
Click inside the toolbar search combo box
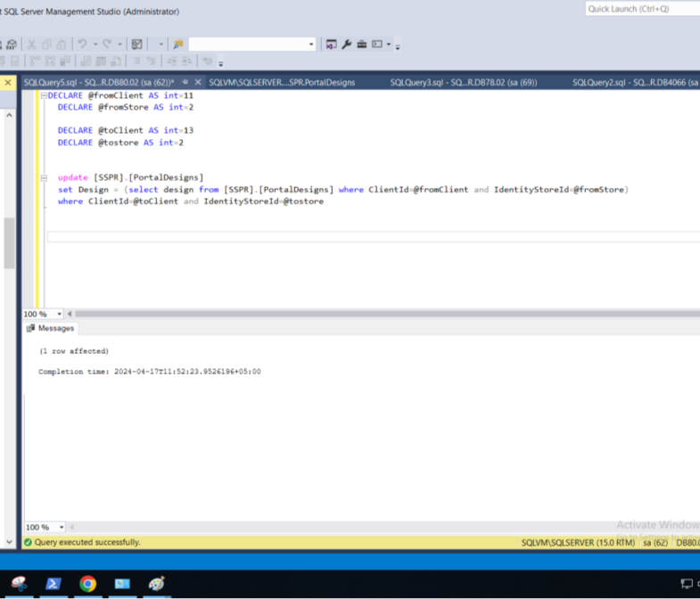tap(248, 45)
